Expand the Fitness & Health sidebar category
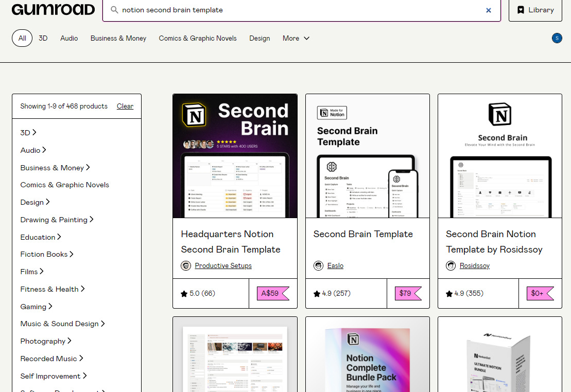This screenshot has height=392, width=571. [53, 289]
